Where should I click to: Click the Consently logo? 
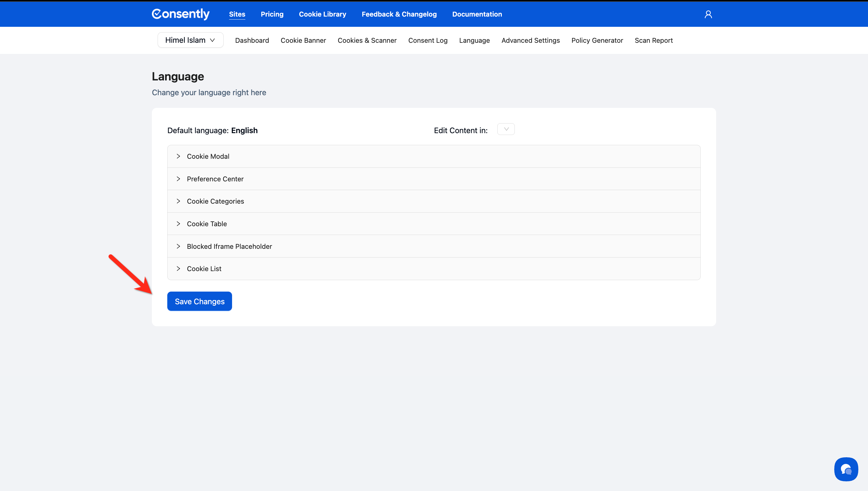click(x=181, y=14)
